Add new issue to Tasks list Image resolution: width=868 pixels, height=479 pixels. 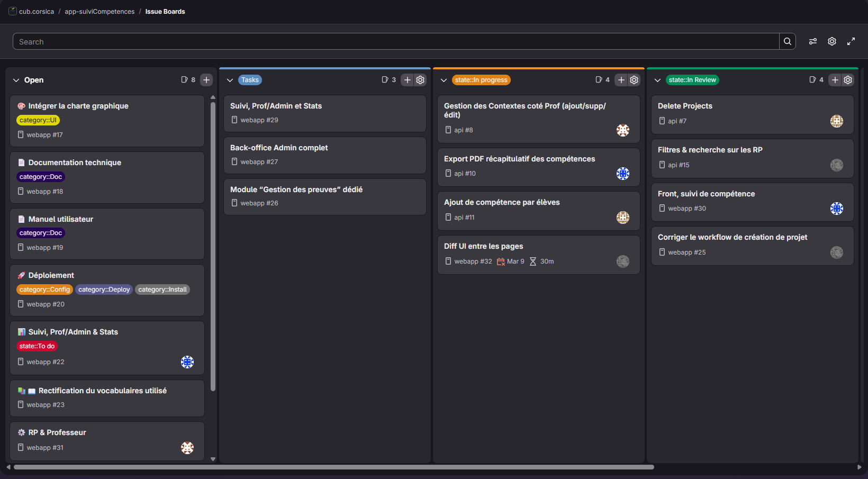click(408, 80)
